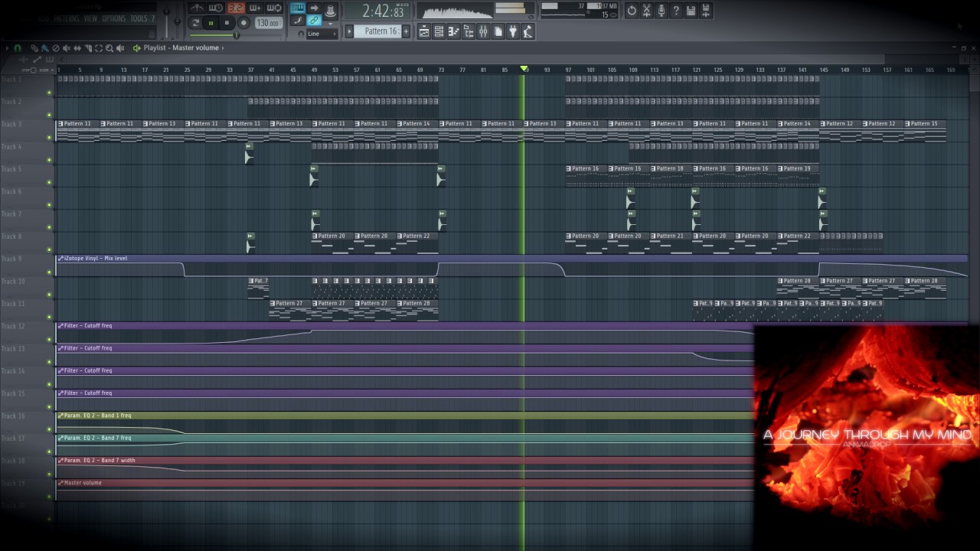Toggle the step editing arrow button
The height and width of the screenshot is (551, 980).
coord(314,8)
